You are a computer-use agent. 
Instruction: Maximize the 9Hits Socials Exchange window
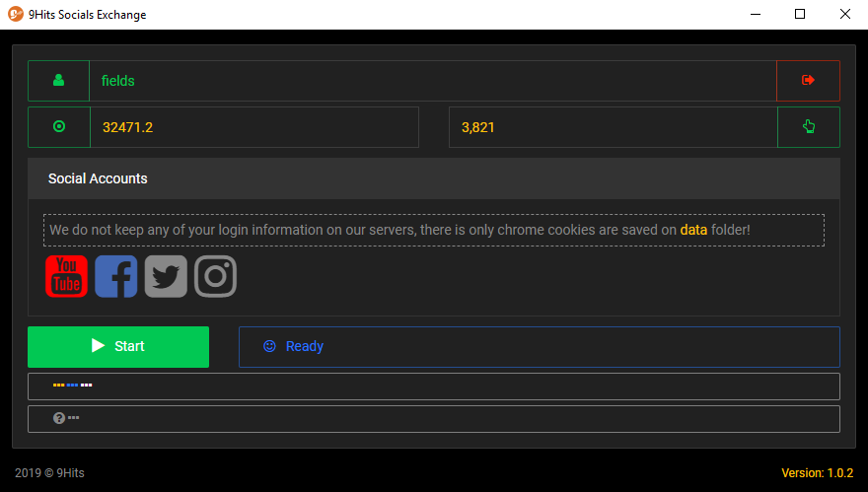tap(800, 15)
